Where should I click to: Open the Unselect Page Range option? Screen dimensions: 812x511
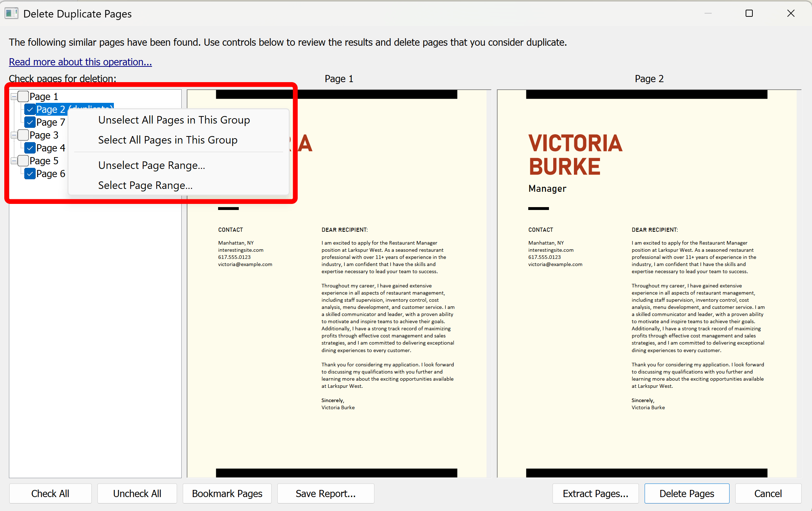pyautogui.click(x=151, y=165)
